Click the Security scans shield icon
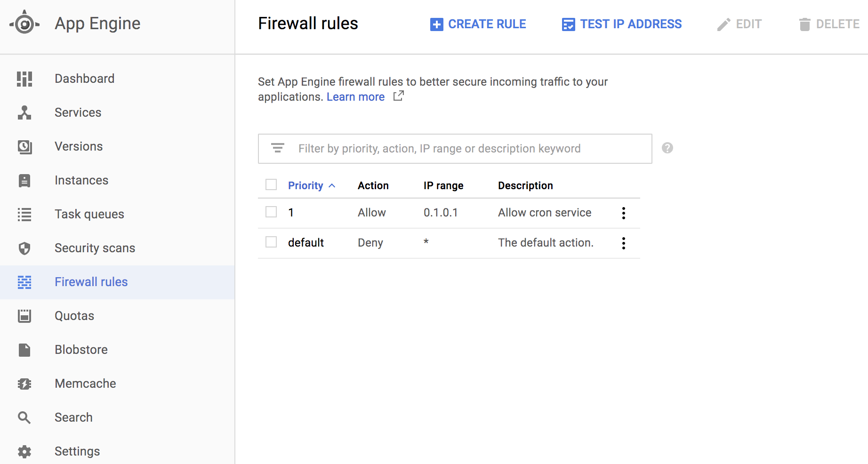 [24, 248]
